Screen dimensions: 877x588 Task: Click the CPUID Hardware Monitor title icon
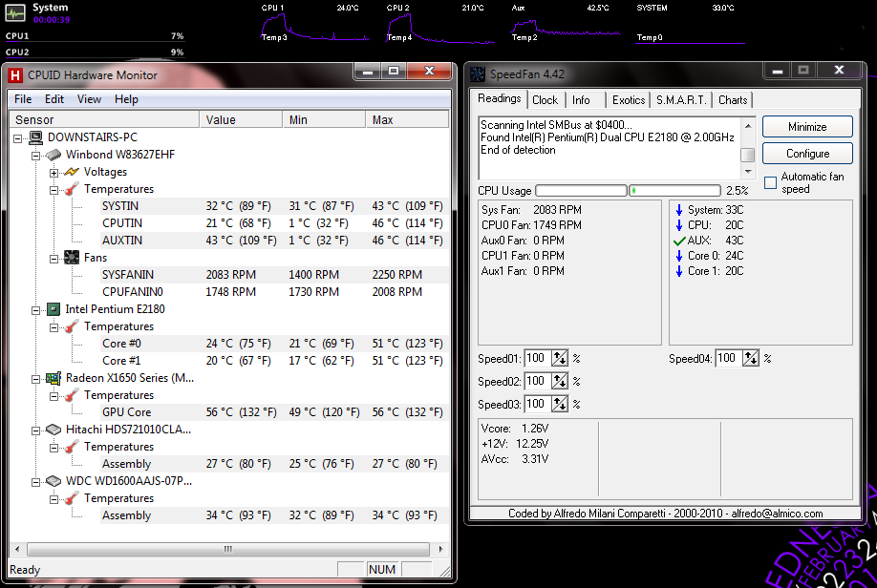tap(15, 75)
